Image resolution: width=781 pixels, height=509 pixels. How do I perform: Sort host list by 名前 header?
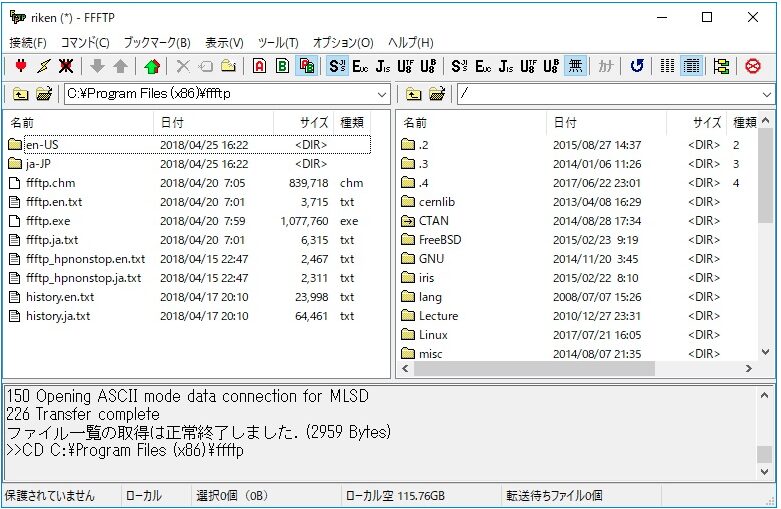tap(471, 123)
